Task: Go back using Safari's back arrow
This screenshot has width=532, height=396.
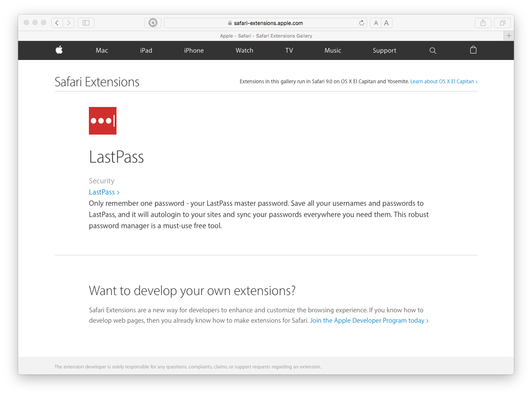Action: 57,23
